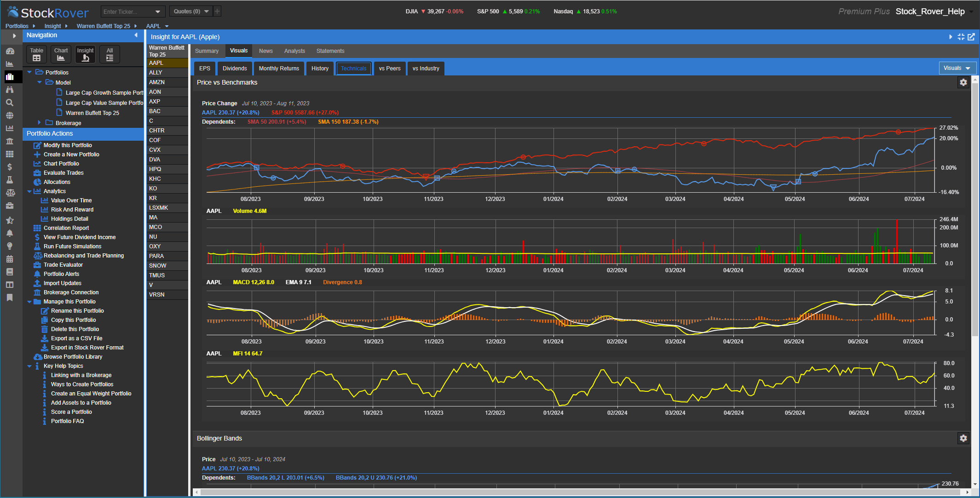This screenshot has height=498, width=980.
Task: Click the Enter Ticker input field
Action: click(x=127, y=11)
